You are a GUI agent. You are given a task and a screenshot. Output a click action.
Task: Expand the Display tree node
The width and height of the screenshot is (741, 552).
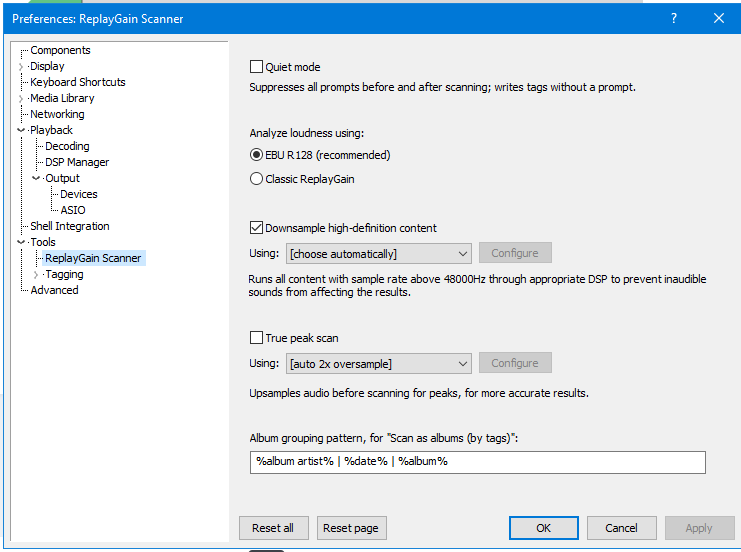coord(21,67)
